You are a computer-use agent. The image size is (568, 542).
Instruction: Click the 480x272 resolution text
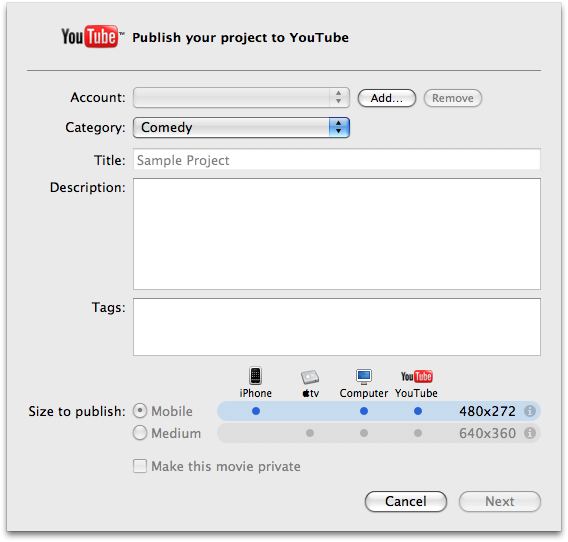point(487,411)
